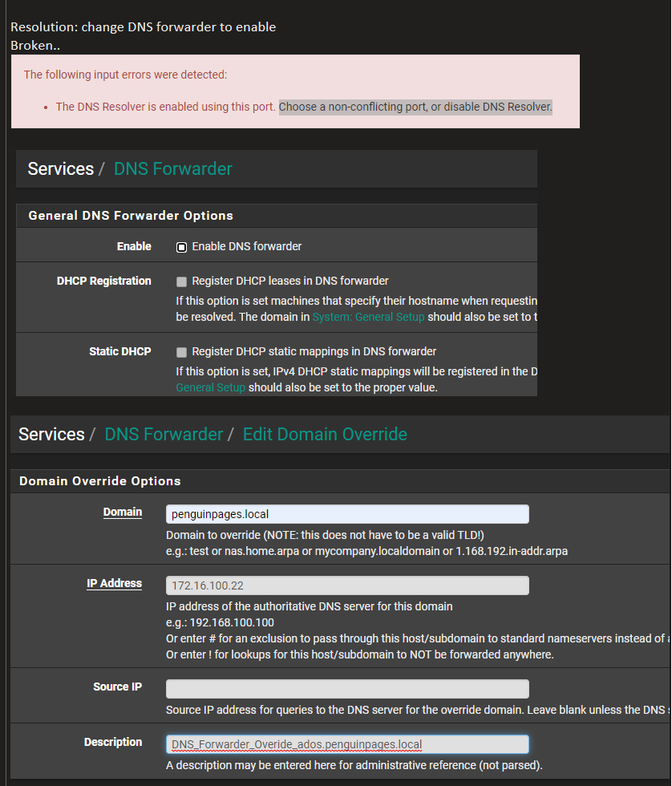Select the Domain field label
Screen dimensions: 672x786
[x=122, y=513]
